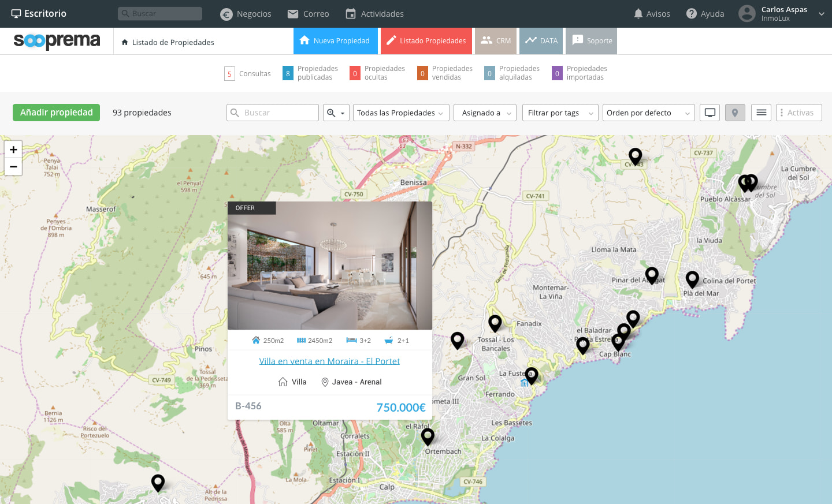Image resolution: width=832 pixels, height=504 pixels.
Task: Expand the Filtrar por tags dropdown
Action: pos(560,113)
